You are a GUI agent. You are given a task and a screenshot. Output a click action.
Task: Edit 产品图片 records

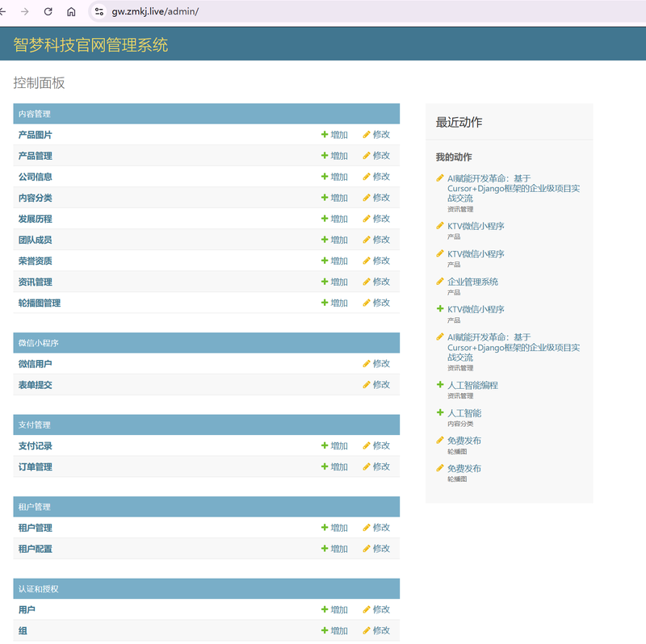pyautogui.click(x=376, y=135)
